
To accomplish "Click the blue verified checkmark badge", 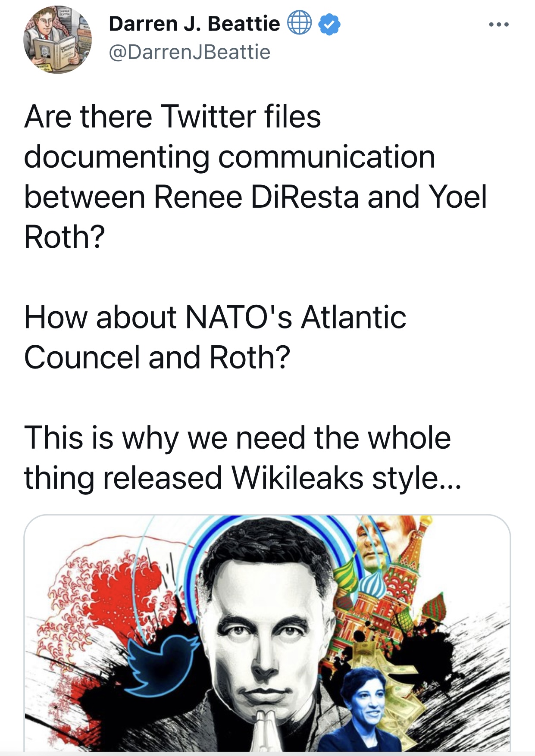I will [329, 24].
